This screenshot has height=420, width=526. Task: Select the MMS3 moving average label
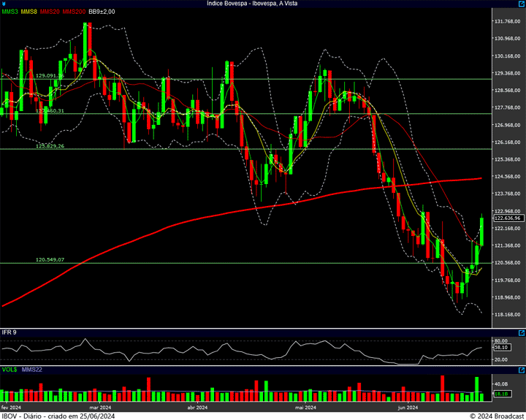point(9,12)
